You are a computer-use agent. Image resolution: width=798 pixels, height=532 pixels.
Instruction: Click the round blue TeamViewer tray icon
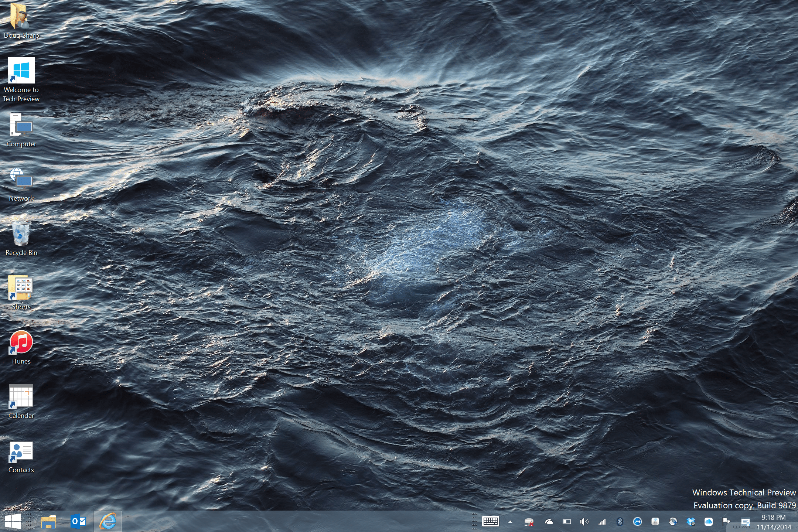(637, 522)
